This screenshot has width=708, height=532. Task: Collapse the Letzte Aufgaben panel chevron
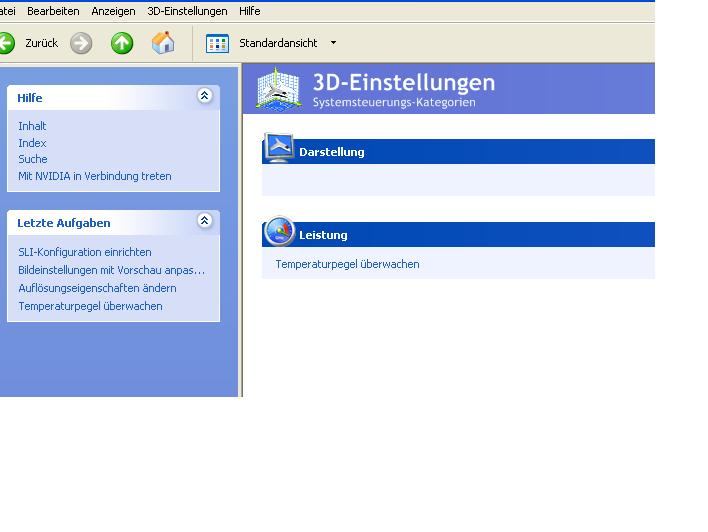(205, 220)
